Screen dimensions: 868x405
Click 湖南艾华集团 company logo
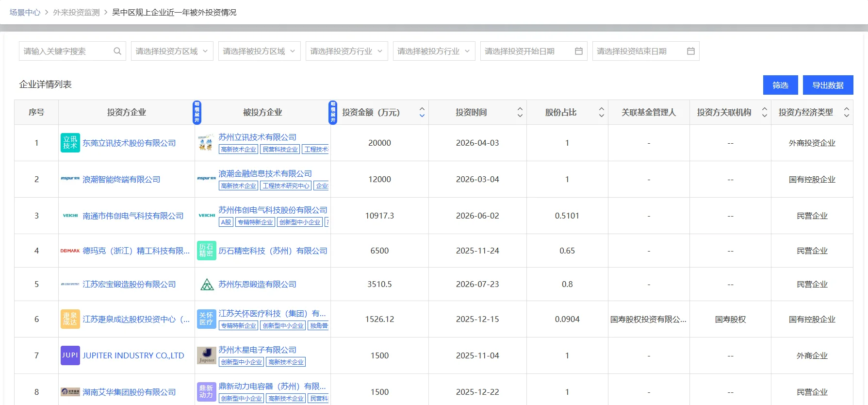[x=70, y=392]
